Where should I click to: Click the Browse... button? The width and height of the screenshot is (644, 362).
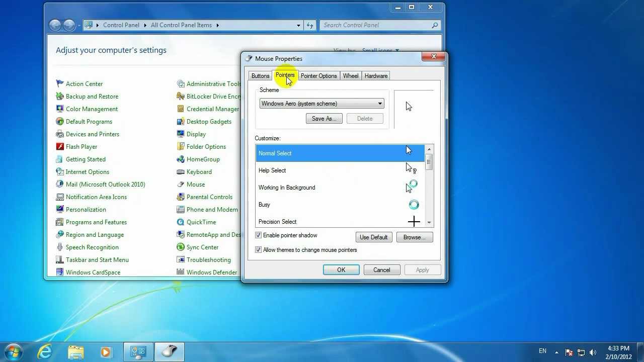click(415, 237)
